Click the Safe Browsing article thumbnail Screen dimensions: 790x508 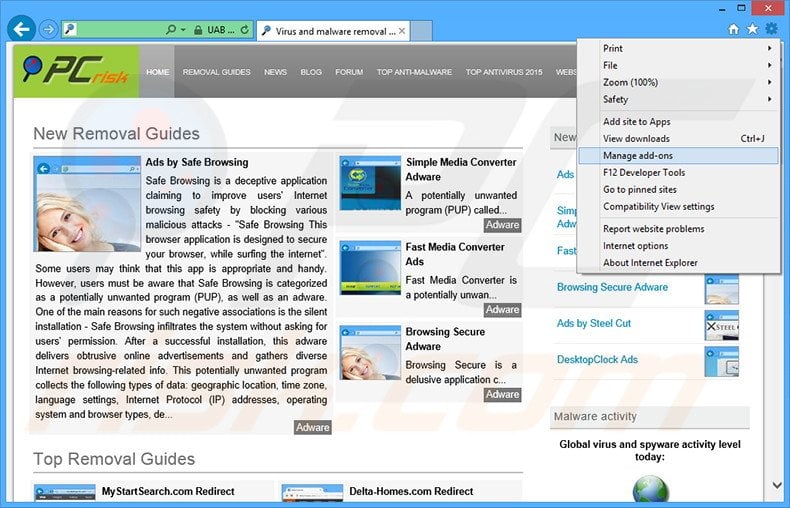tap(87, 204)
